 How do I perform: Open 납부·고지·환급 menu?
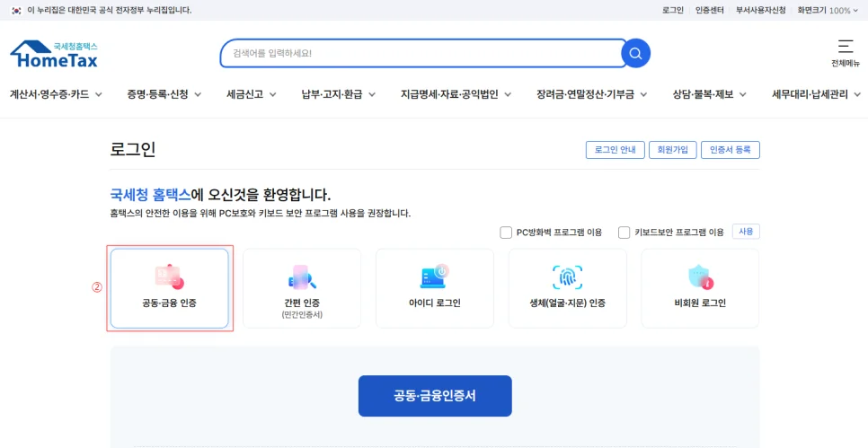(x=338, y=94)
